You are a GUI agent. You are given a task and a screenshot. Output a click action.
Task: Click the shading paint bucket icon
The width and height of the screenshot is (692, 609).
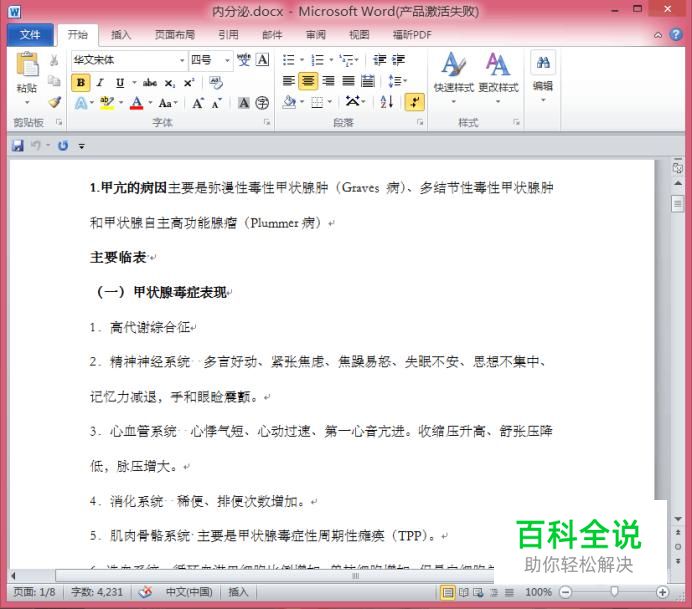(290, 102)
